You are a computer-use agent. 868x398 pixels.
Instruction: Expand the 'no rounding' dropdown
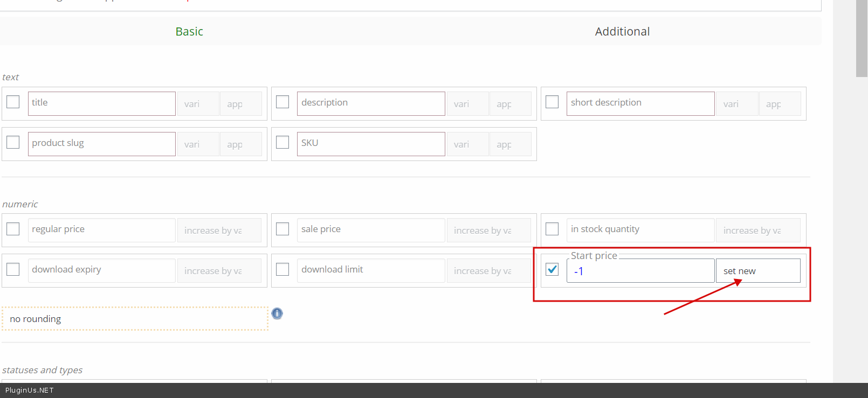[x=135, y=319]
